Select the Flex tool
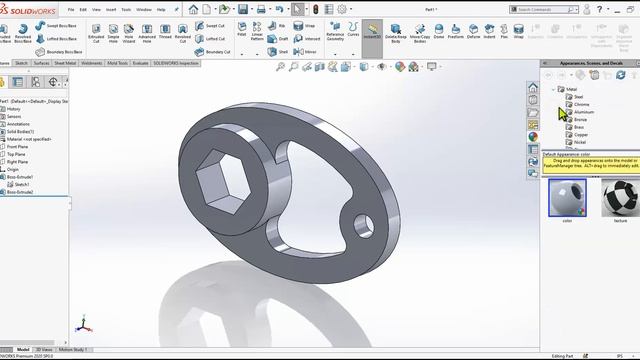Image resolution: width=640 pixels, height=360 pixels. click(x=504, y=31)
